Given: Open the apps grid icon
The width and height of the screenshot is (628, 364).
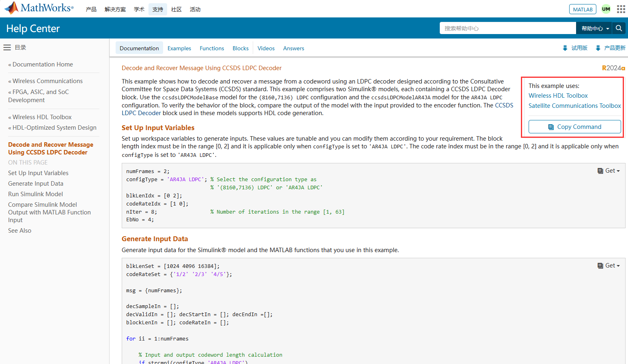Looking at the screenshot, I should pyautogui.click(x=621, y=9).
